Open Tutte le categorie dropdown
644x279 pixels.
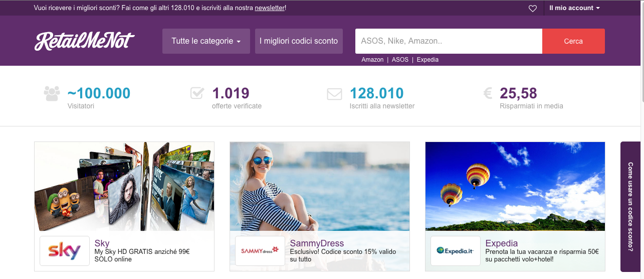pyautogui.click(x=206, y=41)
